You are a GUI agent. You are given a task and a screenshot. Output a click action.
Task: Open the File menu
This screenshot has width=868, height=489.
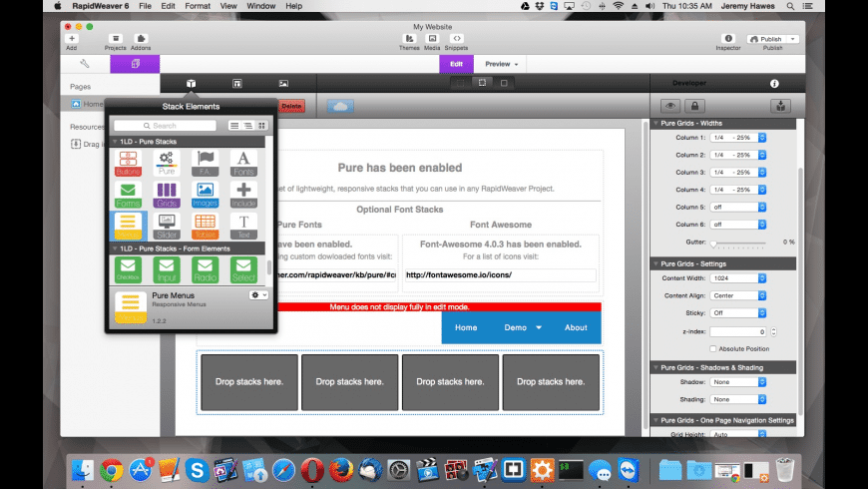tap(145, 6)
